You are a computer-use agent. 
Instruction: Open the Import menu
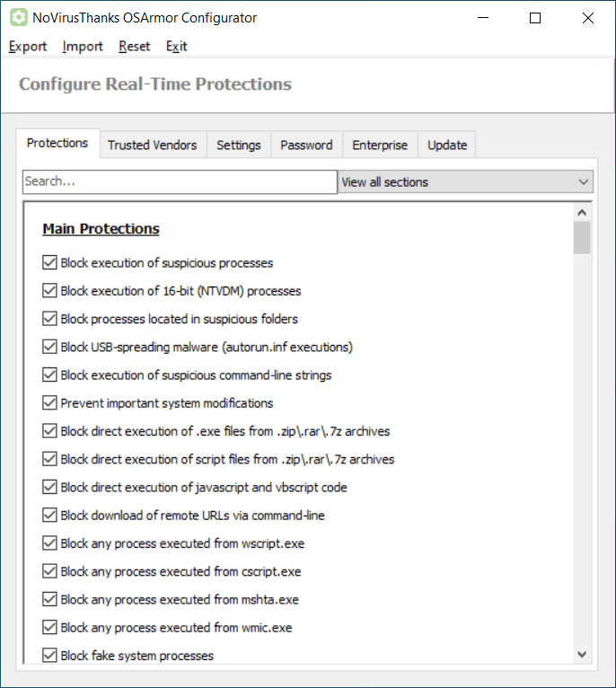83,47
